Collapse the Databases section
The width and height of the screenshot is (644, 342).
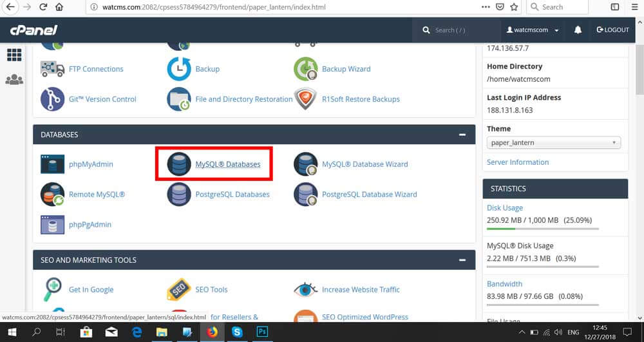pyautogui.click(x=462, y=135)
